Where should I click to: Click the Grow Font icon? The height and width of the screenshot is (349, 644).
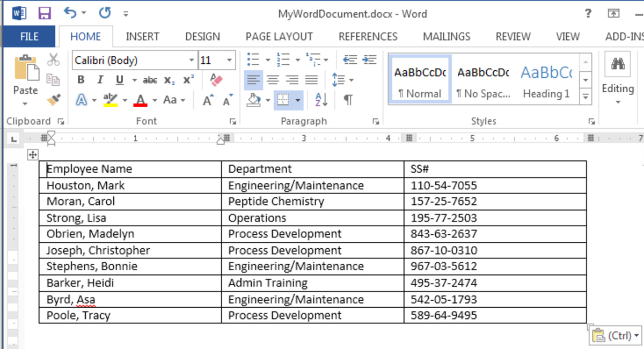(208, 100)
